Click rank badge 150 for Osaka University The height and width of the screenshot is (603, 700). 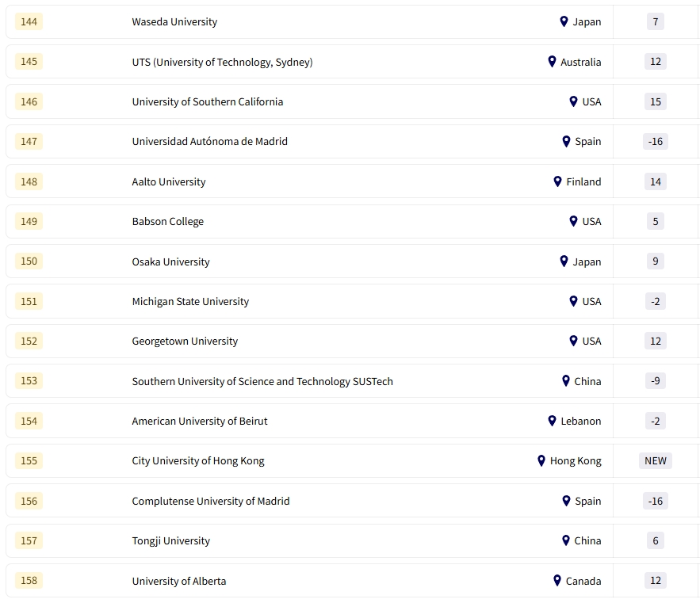29,261
